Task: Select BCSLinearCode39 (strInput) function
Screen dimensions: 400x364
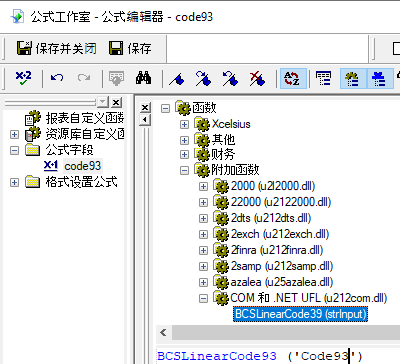Action: coord(300,314)
